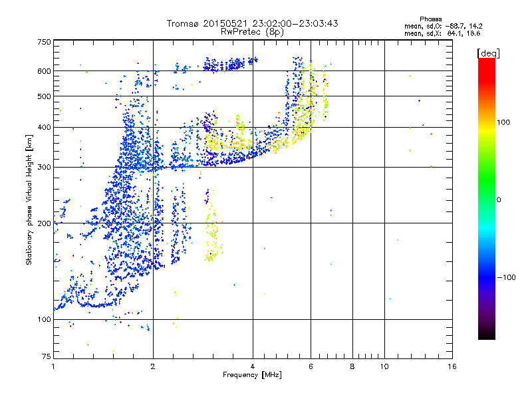
Task: Click the y-axis tick label '200'
Action: click(44, 223)
